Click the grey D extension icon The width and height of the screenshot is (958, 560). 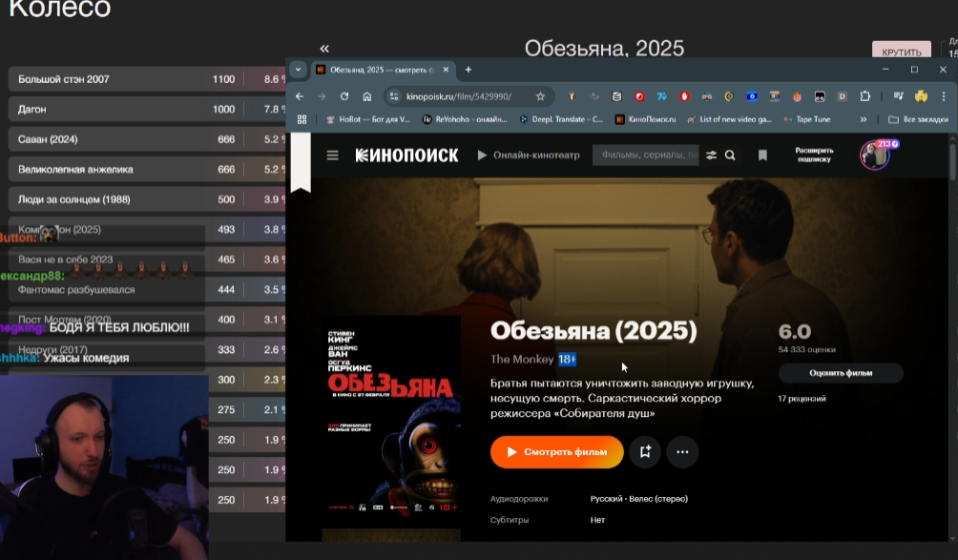tap(842, 96)
